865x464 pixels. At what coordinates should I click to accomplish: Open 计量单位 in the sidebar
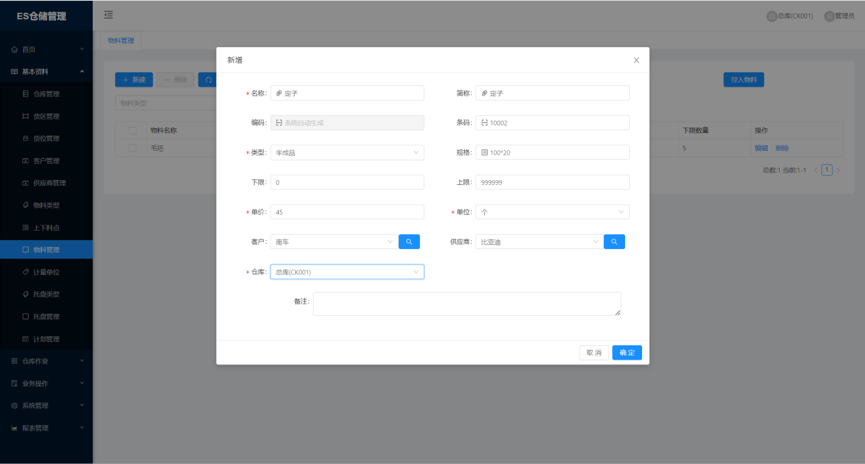click(x=47, y=272)
